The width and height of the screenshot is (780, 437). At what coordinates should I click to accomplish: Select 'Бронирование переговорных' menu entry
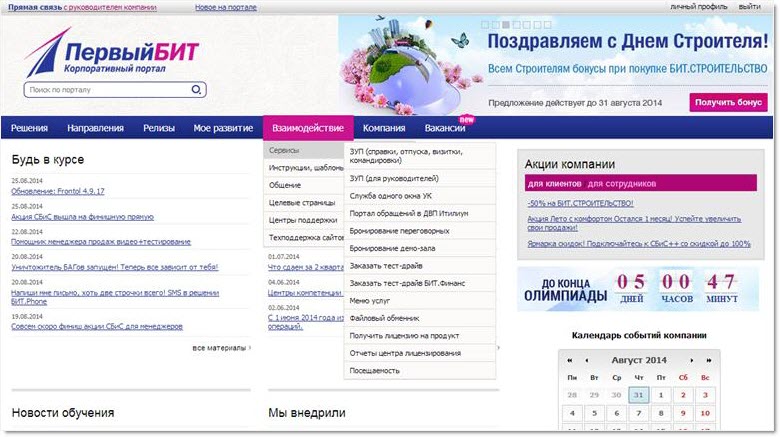tap(400, 231)
